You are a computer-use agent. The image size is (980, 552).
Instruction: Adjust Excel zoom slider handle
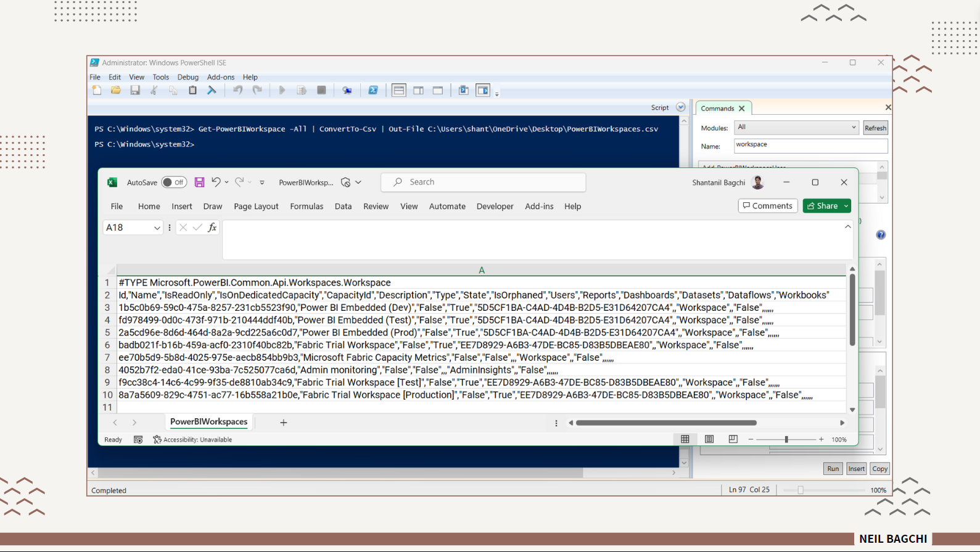click(786, 440)
